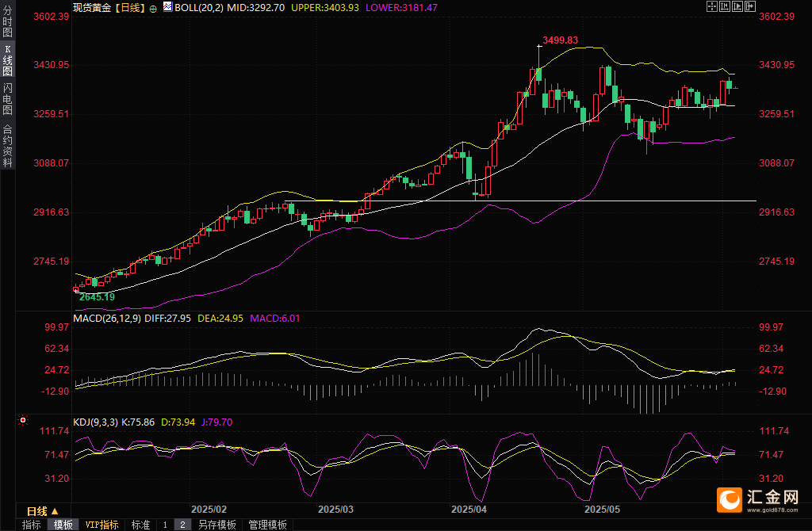Click the red sun icon beside KDJ panel
Viewport: 812px width, 531px height.
23,420
